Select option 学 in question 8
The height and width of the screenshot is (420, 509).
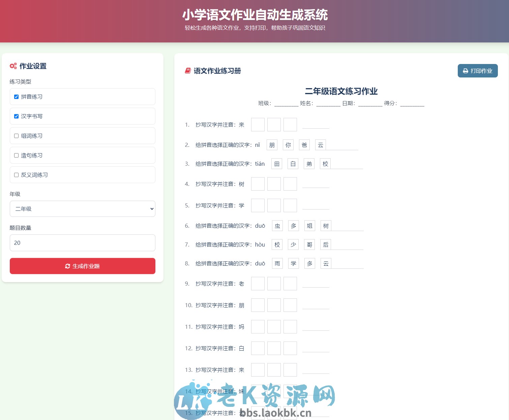tap(294, 263)
